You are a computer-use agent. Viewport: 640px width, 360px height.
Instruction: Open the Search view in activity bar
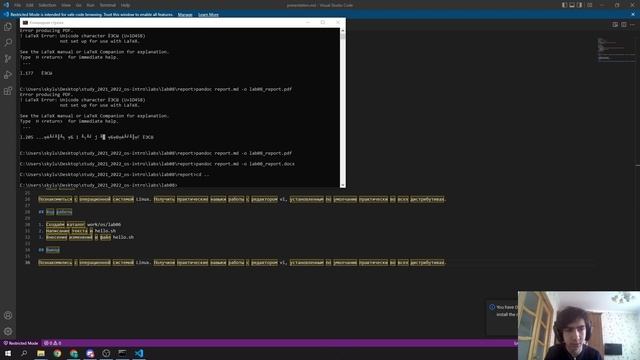tap(8, 42)
